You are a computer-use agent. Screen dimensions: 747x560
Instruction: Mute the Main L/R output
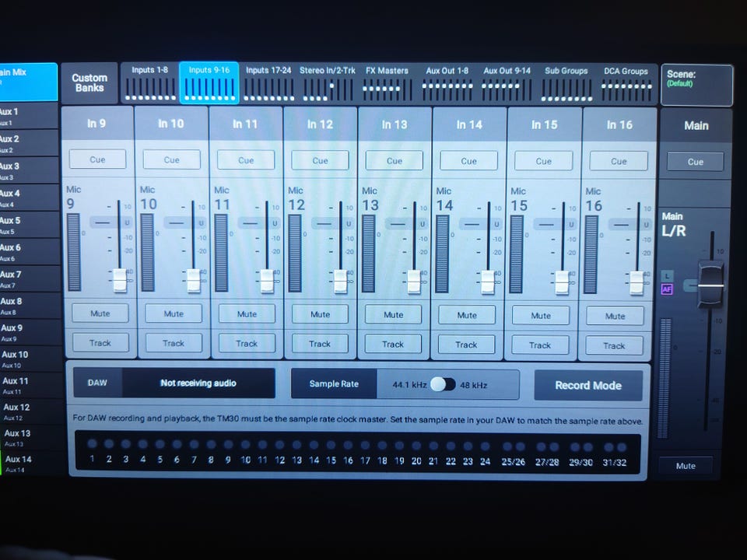(686, 466)
